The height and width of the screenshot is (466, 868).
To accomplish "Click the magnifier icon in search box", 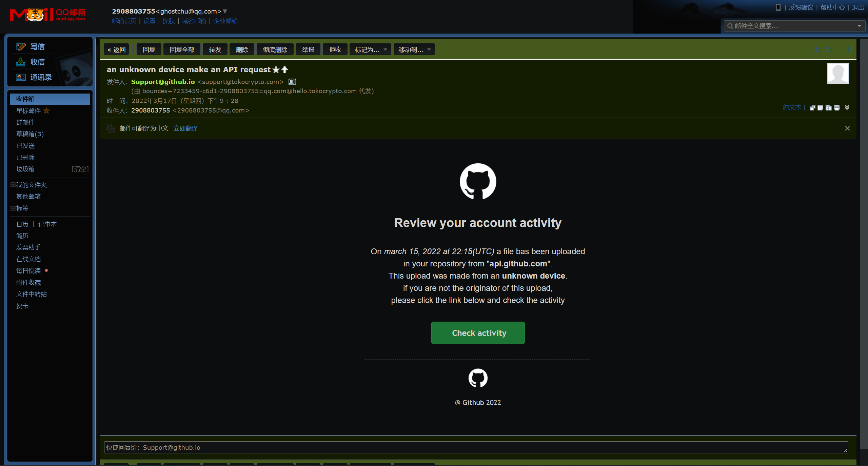I will (x=730, y=26).
